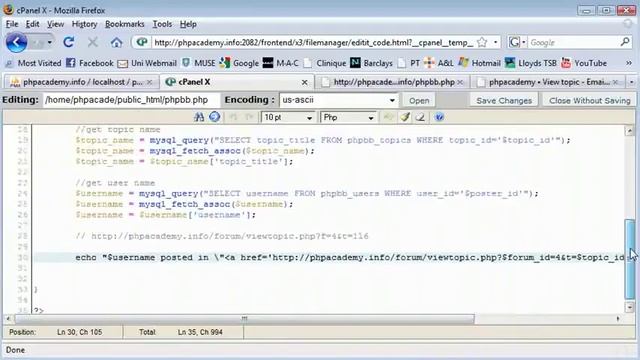The height and width of the screenshot is (360, 640).
Task: Go to the Firefox home page icon
Action: point(116,42)
